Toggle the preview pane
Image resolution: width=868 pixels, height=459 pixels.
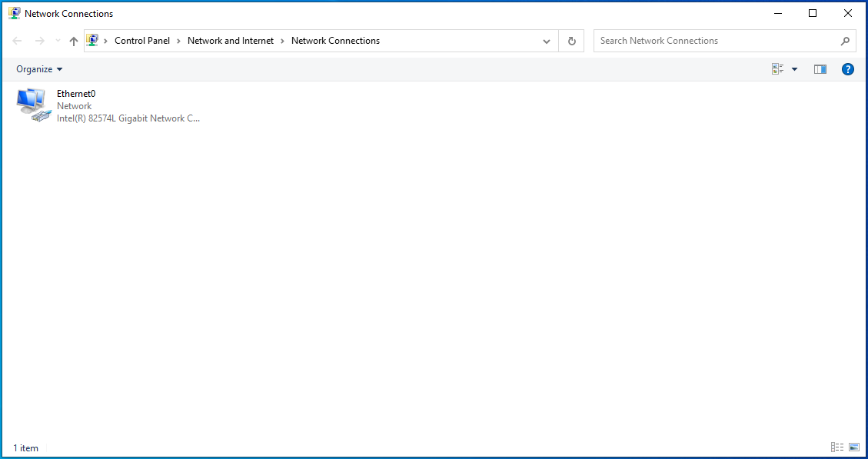point(820,69)
